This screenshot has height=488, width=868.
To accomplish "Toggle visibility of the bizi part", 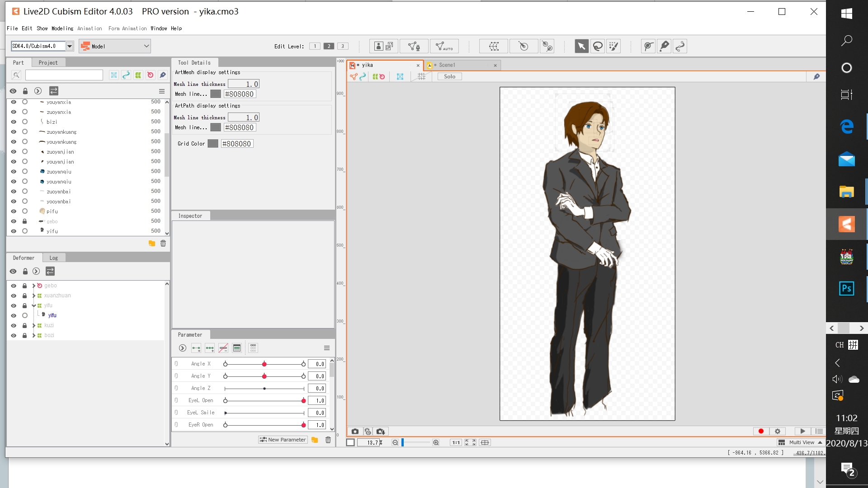I will click(x=14, y=122).
